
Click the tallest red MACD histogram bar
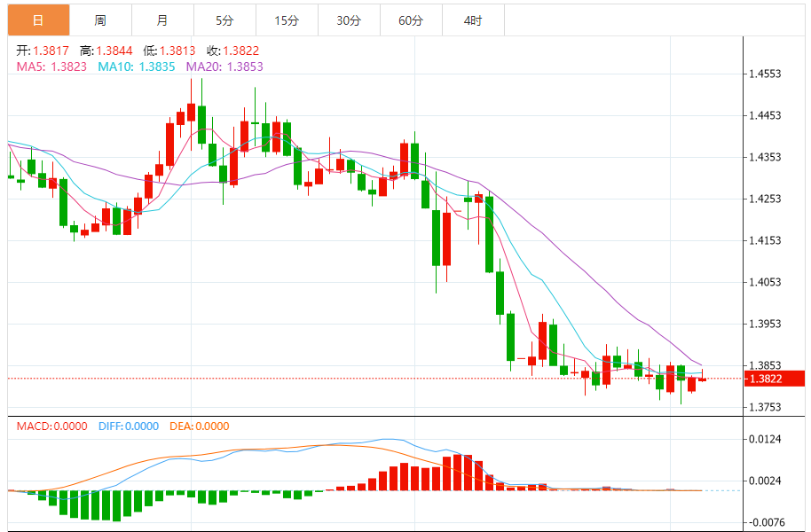pos(457,473)
